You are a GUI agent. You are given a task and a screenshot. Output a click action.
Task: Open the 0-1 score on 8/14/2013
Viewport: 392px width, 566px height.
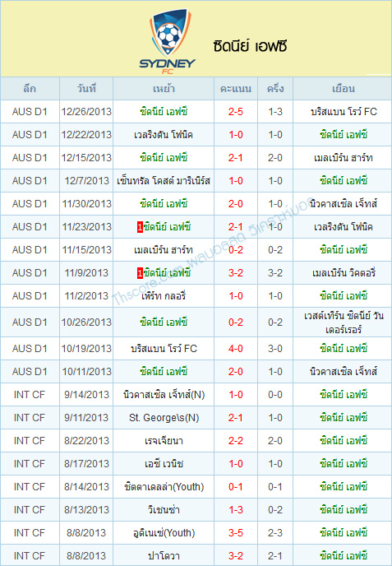point(236,487)
